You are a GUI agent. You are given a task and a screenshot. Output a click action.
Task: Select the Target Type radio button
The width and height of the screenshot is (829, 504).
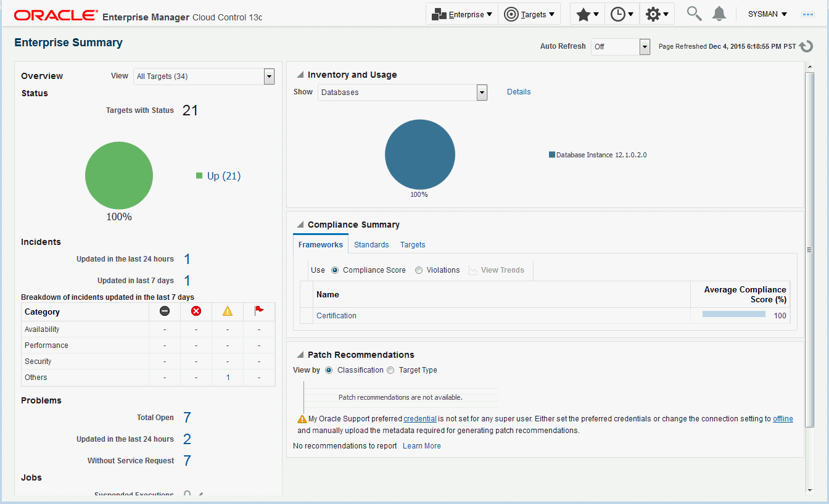pyautogui.click(x=390, y=370)
